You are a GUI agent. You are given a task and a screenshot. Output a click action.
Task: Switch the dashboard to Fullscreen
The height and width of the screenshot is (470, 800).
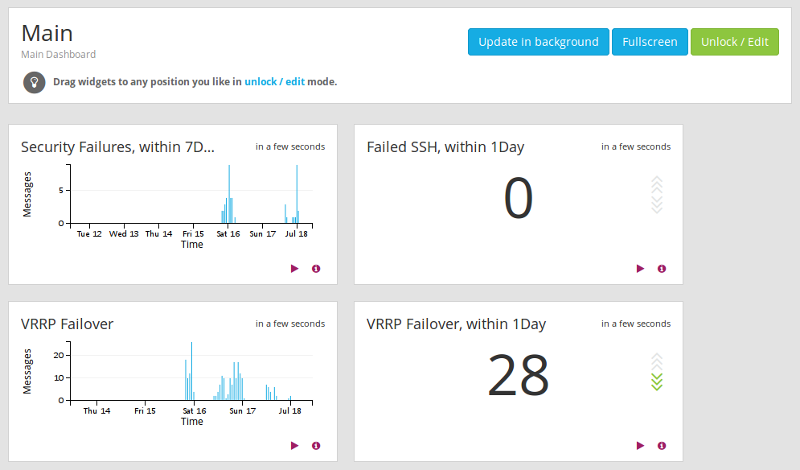point(649,42)
